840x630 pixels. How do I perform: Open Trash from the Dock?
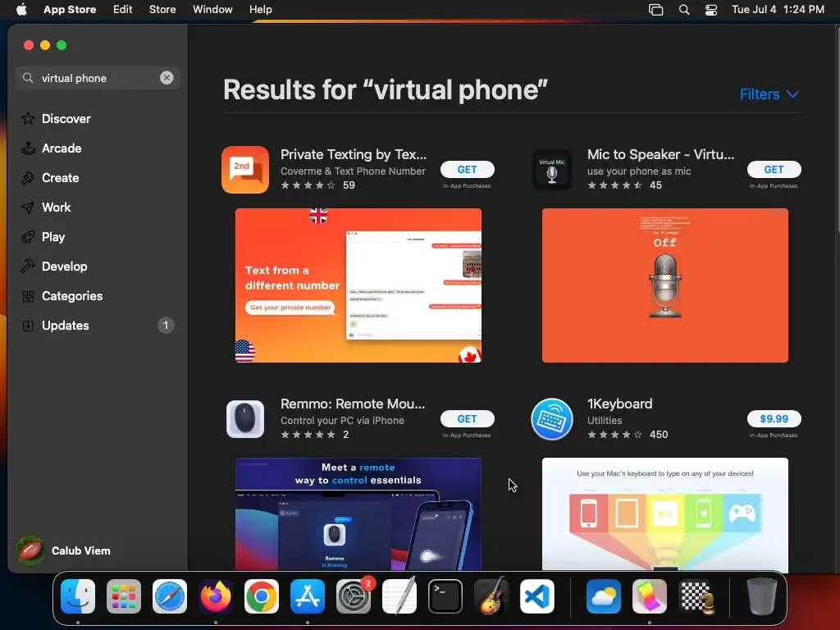[761, 596]
